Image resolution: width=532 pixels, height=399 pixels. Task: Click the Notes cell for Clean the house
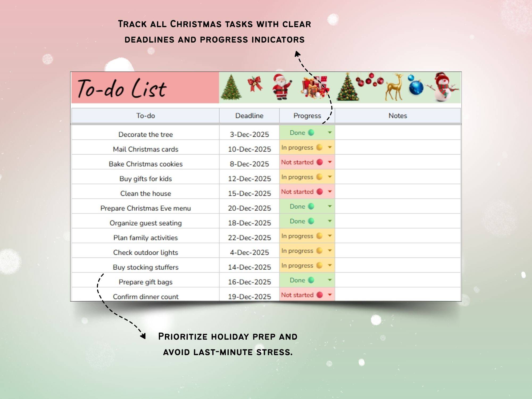point(398,192)
